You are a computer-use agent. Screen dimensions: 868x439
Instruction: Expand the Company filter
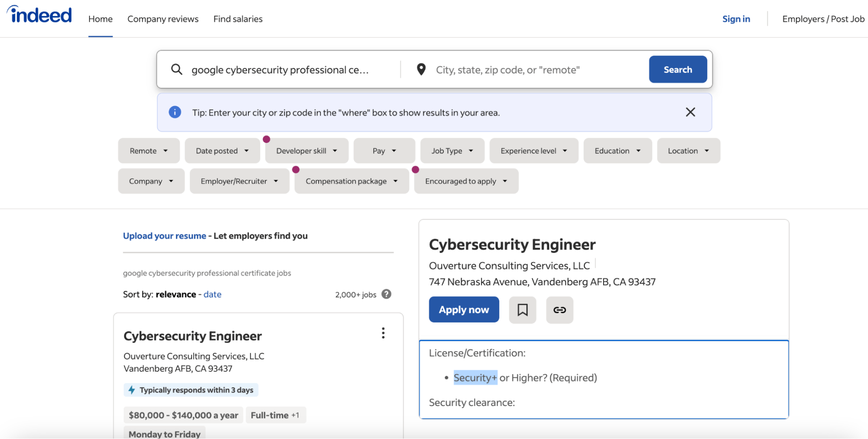151,181
